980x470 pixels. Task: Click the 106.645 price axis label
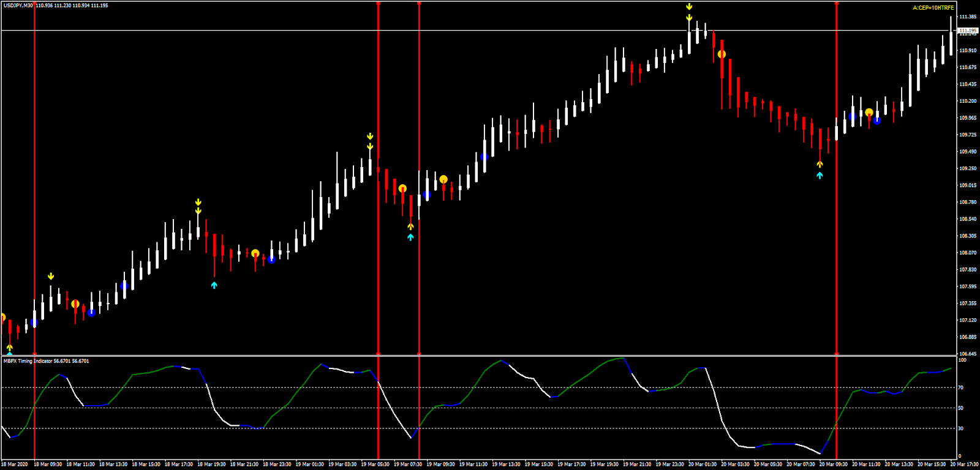click(968, 354)
